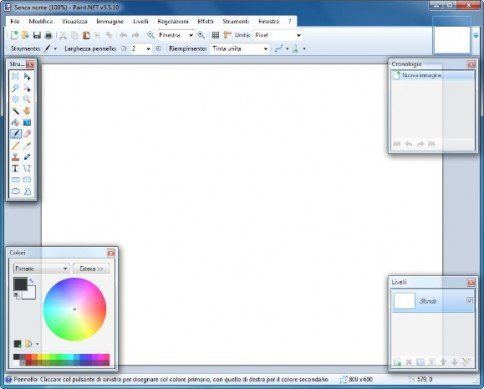Open the Regolazioni menu
Image resolution: width=484 pixels, height=389 pixels.
point(173,21)
